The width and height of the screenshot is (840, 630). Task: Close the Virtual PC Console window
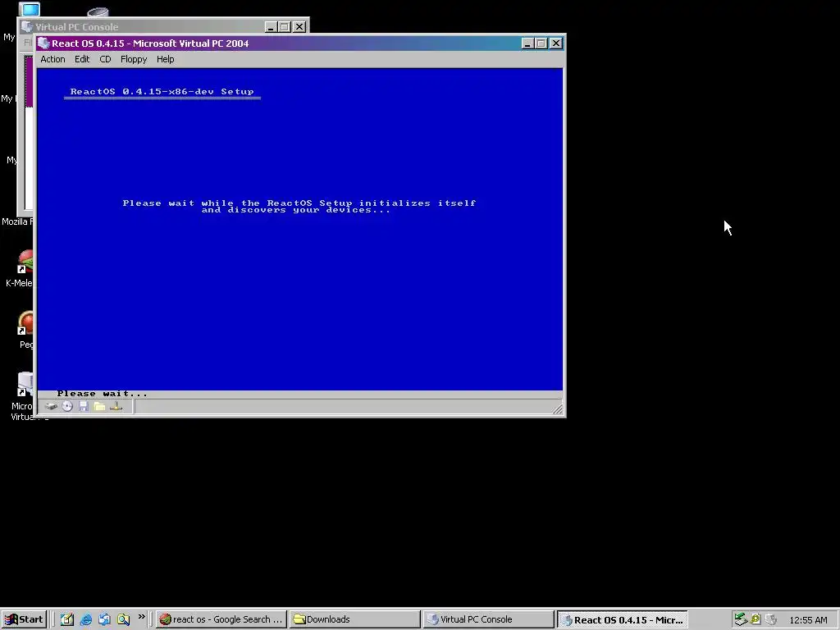299,27
